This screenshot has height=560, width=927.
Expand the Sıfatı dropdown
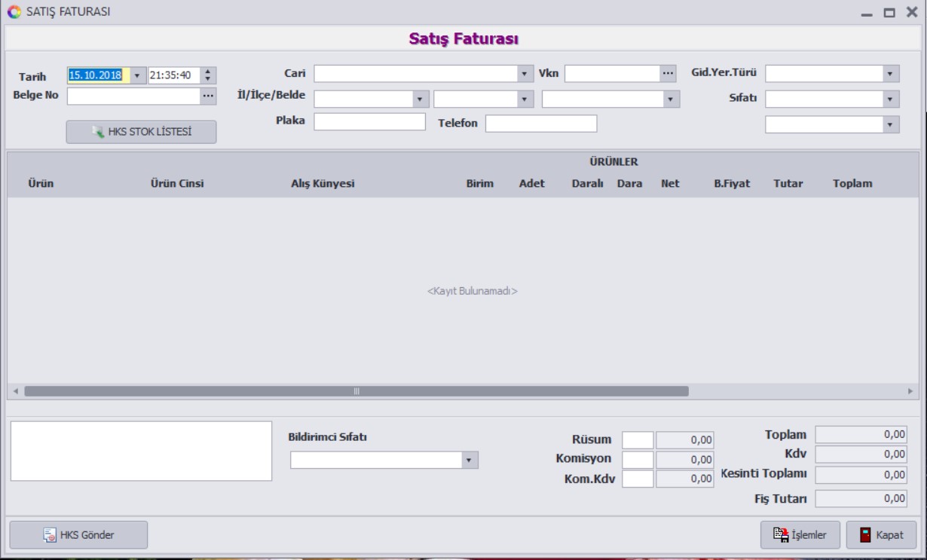892,99
